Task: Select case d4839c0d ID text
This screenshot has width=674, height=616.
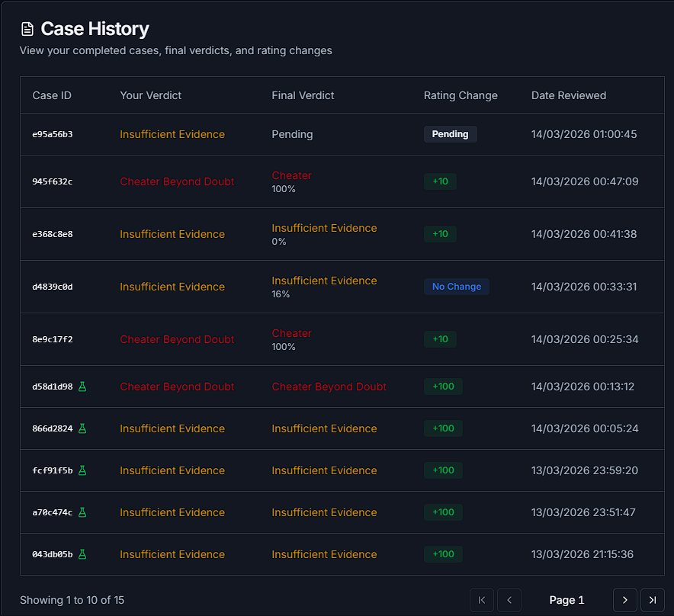Action: coord(53,287)
